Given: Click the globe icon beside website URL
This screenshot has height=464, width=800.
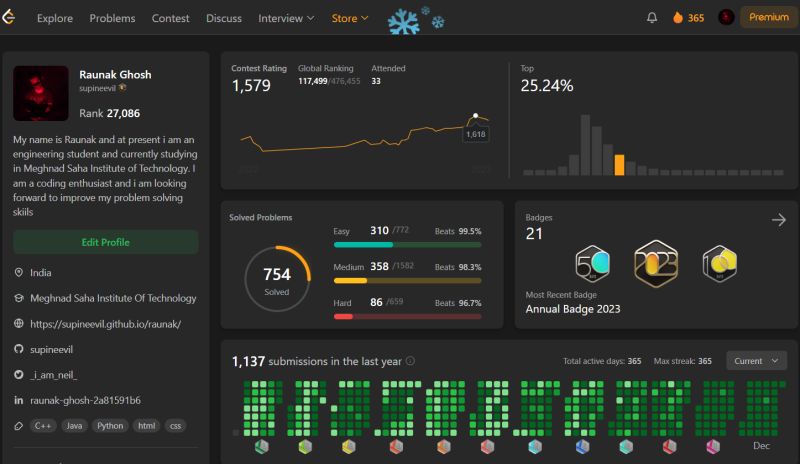Looking at the screenshot, I should point(19,324).
